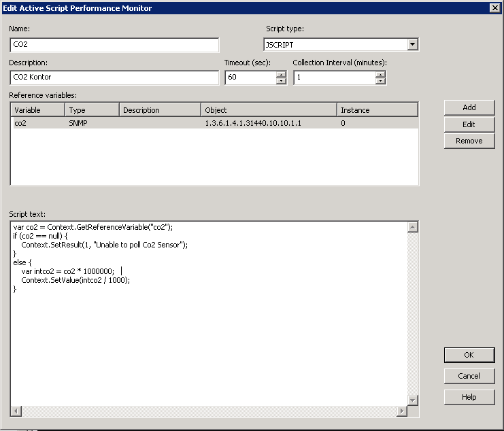The width and height of the screenshot is (504, 431).
Task: Click the Description text field
Action: [114, 77]
